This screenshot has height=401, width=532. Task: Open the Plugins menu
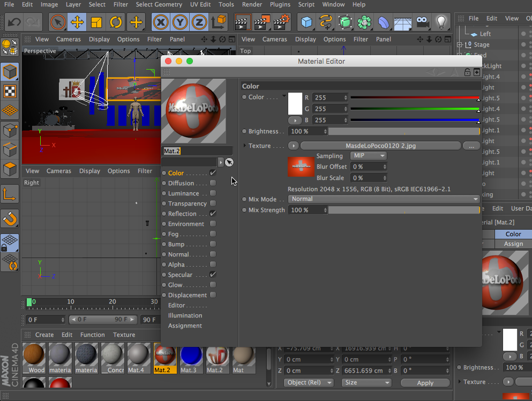[280, 4]
